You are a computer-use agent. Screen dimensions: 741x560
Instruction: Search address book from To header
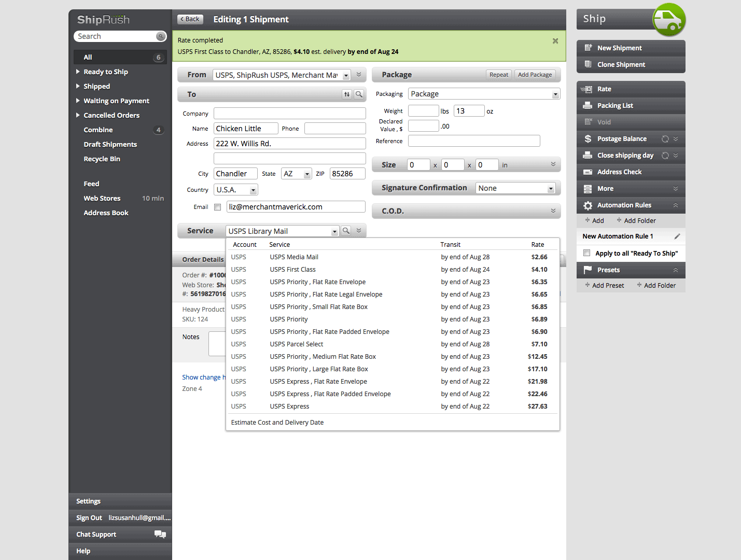[359, 94]
